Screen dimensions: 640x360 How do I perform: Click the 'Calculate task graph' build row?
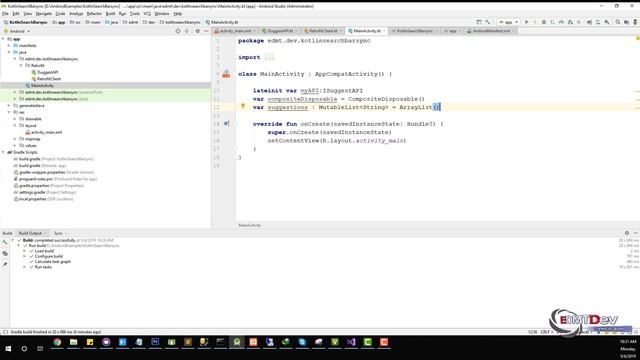click(53, 262)
